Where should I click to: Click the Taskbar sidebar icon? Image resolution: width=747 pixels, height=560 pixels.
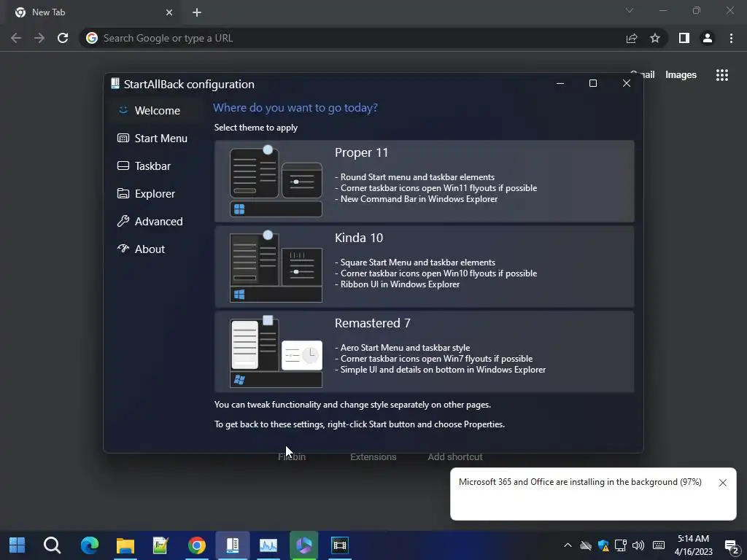coord(123,166)
